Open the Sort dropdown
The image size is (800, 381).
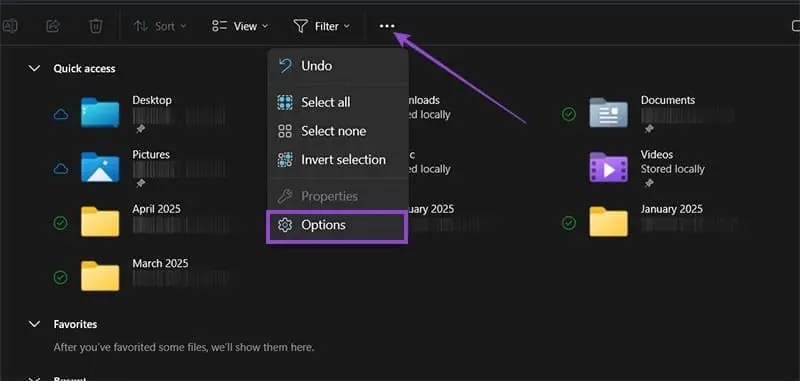pyautogui.click(x=160, y=26)
